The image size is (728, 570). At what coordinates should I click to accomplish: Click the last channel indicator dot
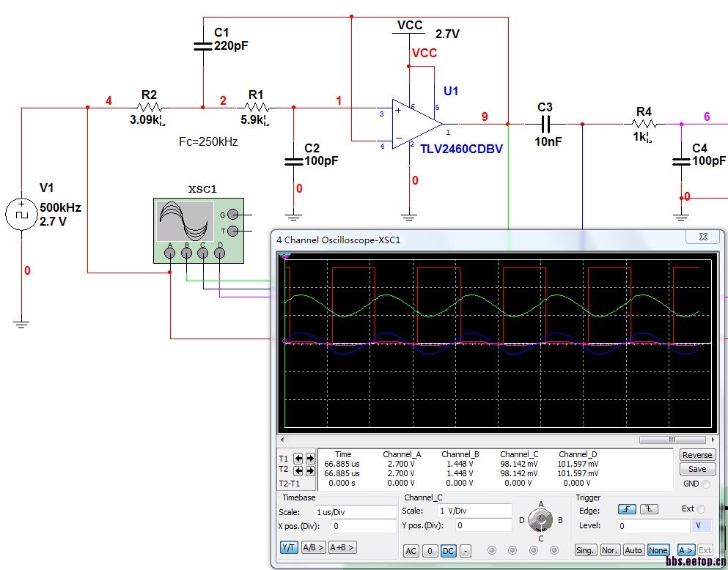click(x=554, y=550)
